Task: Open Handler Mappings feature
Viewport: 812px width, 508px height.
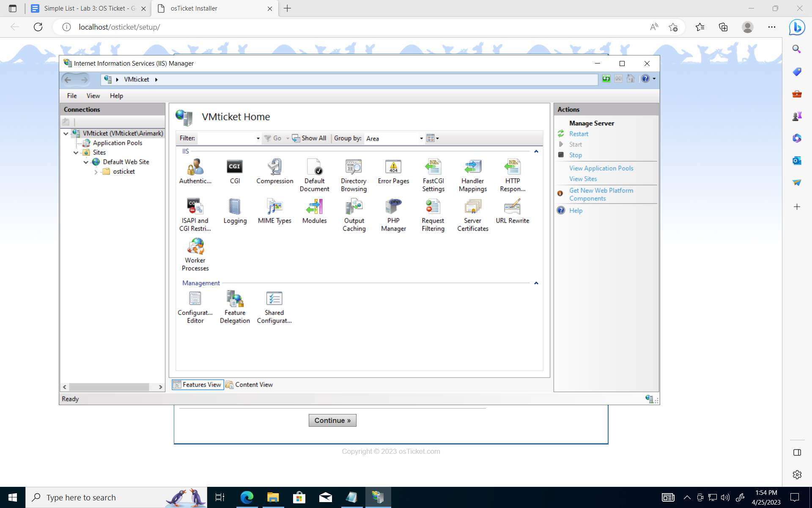Action: (473, 175)
